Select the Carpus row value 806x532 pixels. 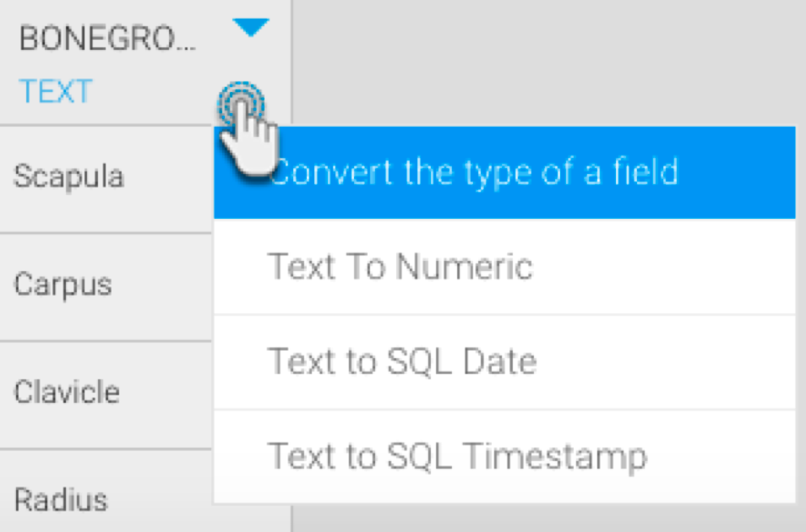click(63, 284)
